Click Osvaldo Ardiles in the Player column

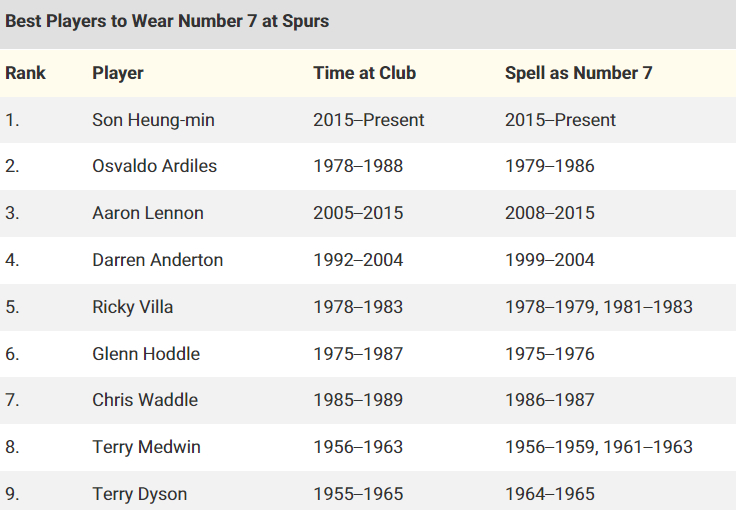click(154, 166)
